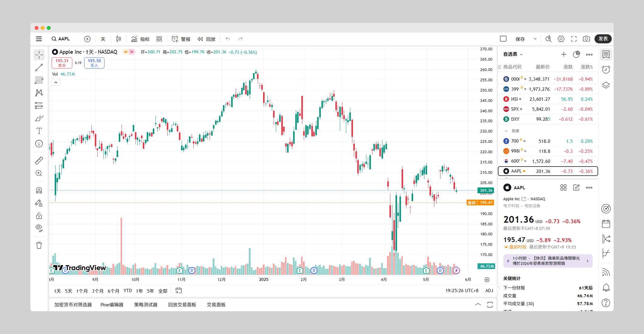Open the 天 timeframe interval selector

click(103, 39)
